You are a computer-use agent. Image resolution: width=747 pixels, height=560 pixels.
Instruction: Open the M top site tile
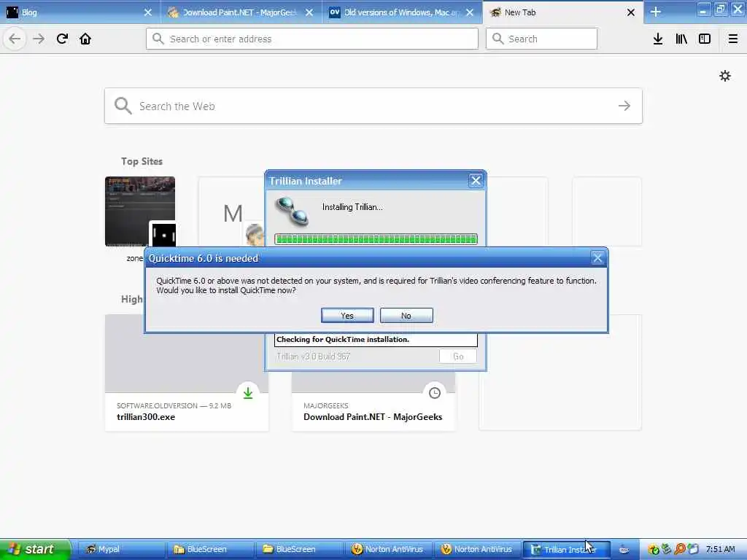point(232,211)
